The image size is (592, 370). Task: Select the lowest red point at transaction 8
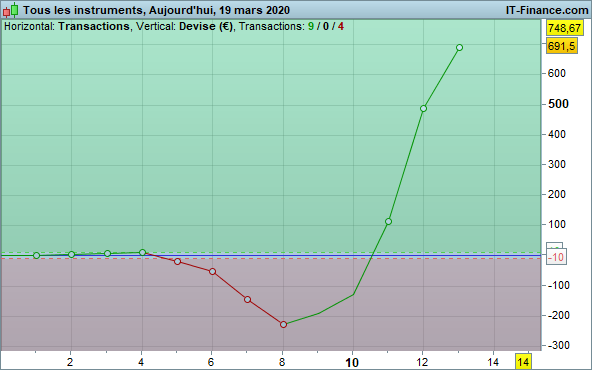click(x=284, y=324)
